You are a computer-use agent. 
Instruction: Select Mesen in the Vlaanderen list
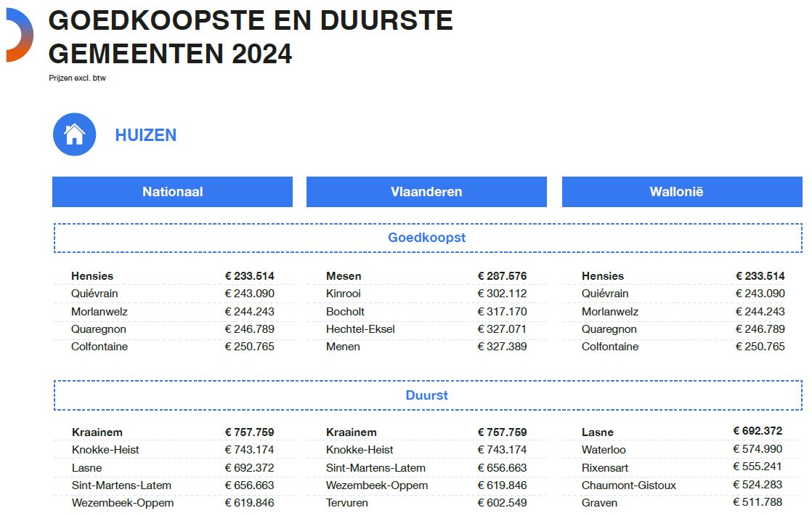click(x=344, y=276)
